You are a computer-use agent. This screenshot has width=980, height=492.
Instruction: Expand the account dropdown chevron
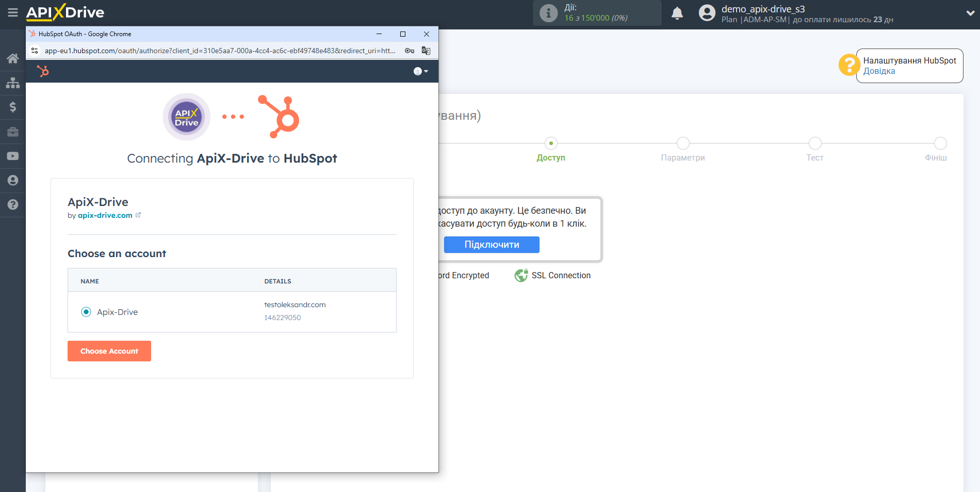[x=970, y=13]
